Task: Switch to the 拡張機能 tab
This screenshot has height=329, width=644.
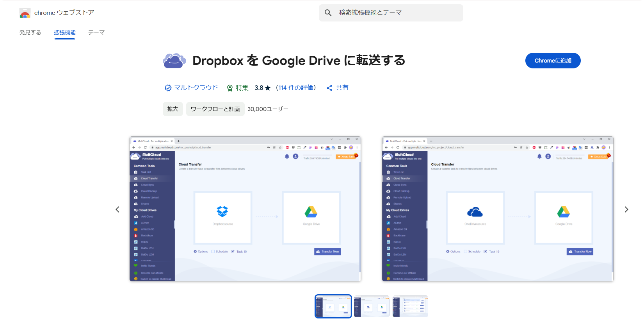Action: click(65, 32)
